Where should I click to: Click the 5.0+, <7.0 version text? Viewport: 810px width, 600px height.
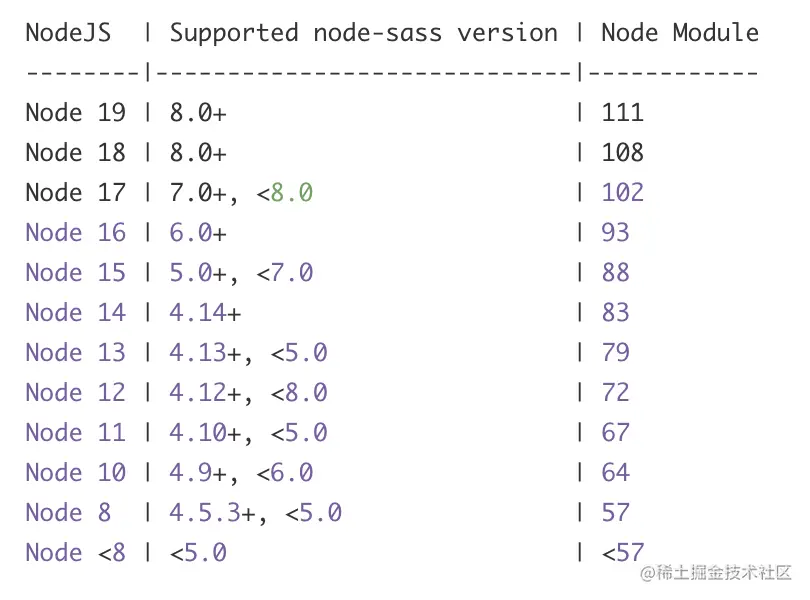point(241,273)
